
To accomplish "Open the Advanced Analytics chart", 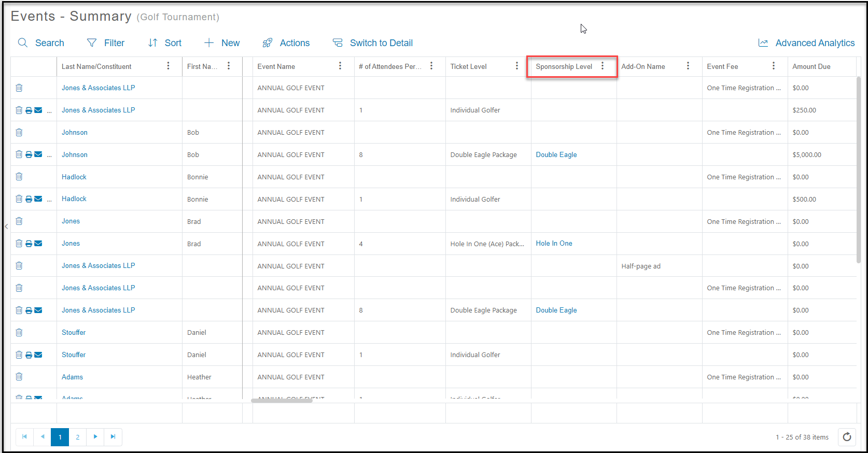I will (x=806, y=43).
